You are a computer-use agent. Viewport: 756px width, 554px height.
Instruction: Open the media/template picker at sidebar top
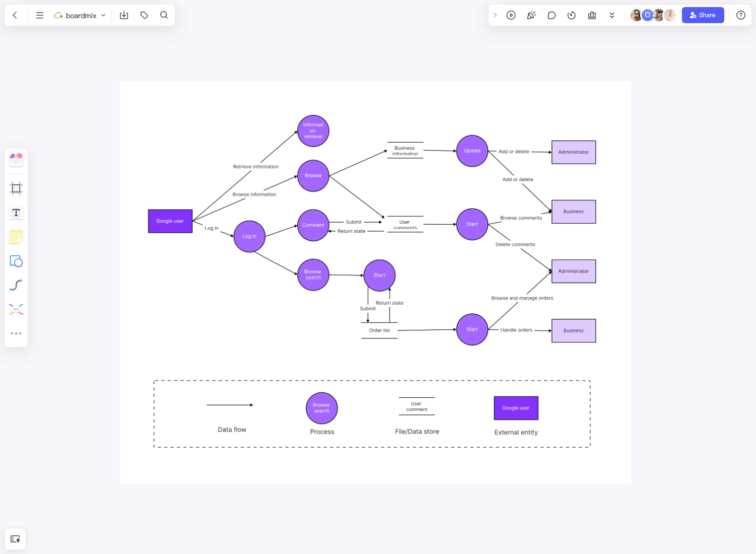pos(16,159)
